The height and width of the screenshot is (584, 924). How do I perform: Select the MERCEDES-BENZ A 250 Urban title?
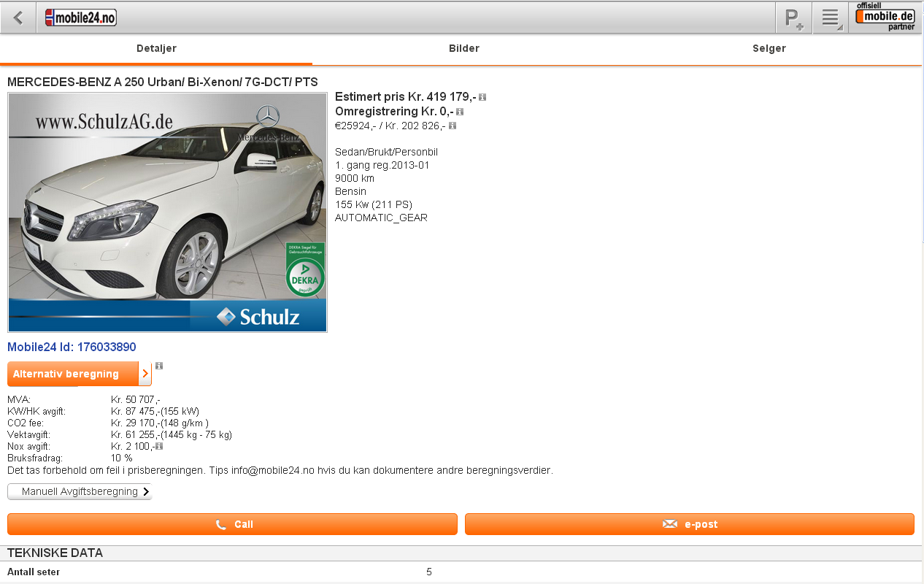[163, 82]
